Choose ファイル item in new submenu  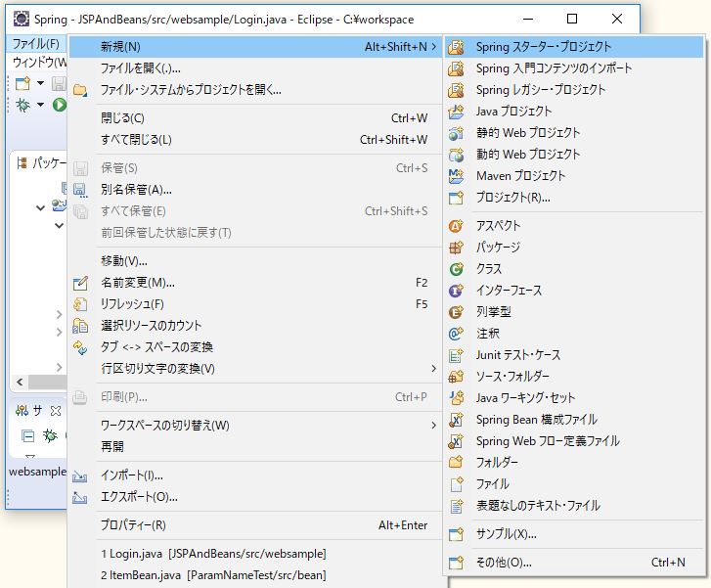(574, 484)
